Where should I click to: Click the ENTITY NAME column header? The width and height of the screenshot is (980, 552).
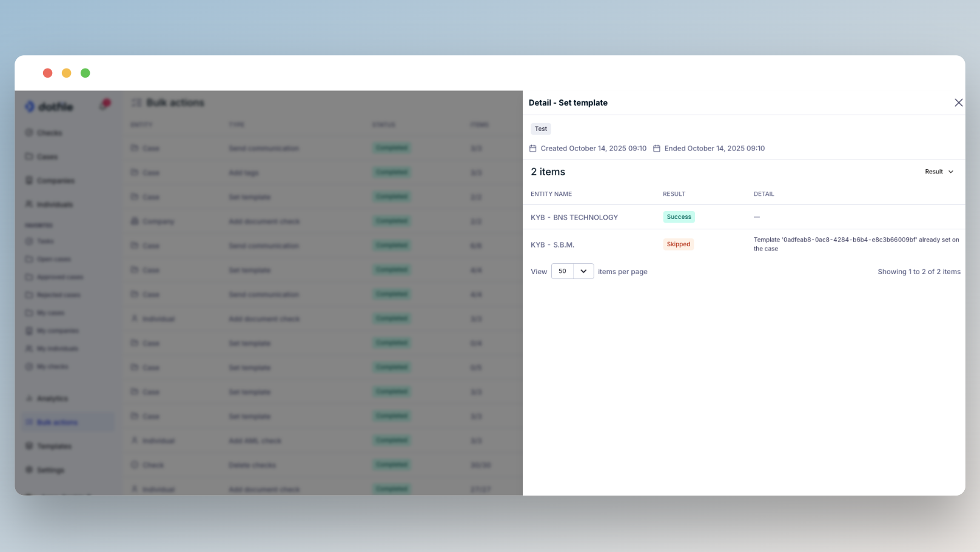(x=551, y=194)
